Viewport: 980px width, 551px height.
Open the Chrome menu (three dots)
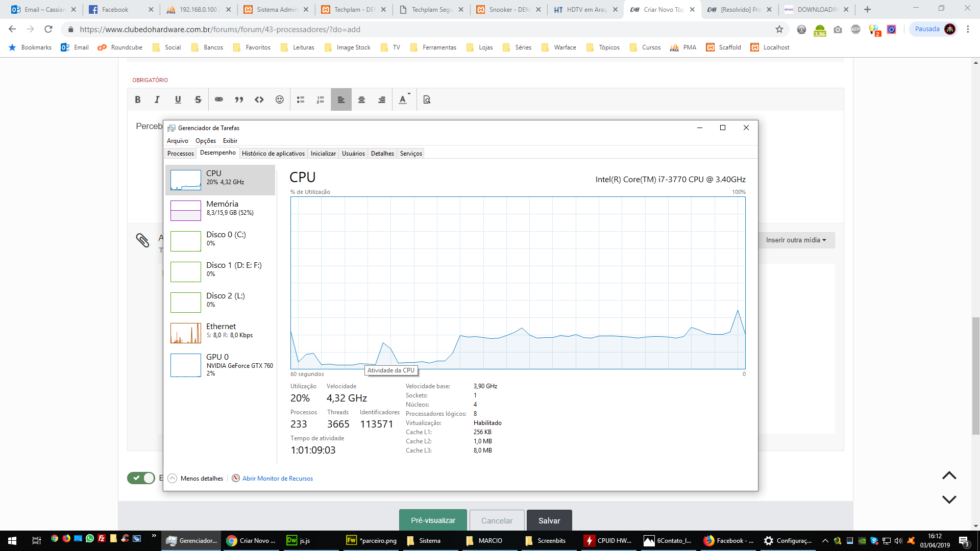coord(968,30)
